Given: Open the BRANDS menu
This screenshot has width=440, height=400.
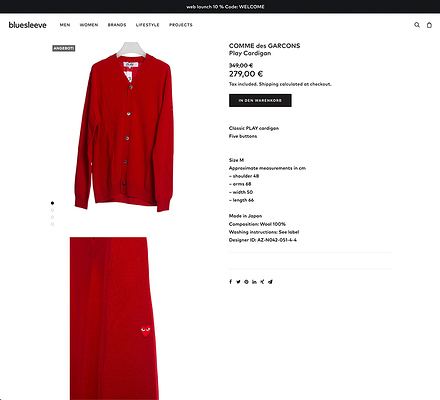Looking at the screenshot, I should coord(117,25).
